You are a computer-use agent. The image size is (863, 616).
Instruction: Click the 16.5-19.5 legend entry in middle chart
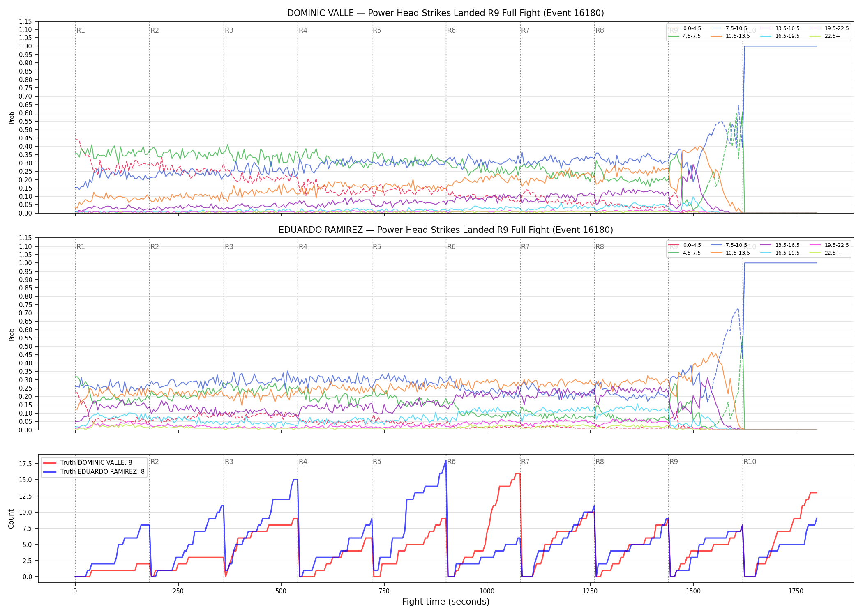click(780, 253)
